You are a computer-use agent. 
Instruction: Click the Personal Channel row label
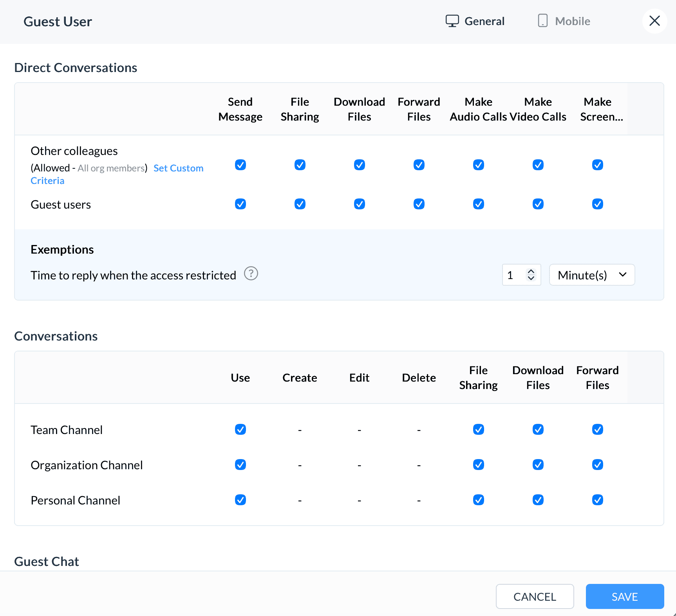tap(76, 500)
